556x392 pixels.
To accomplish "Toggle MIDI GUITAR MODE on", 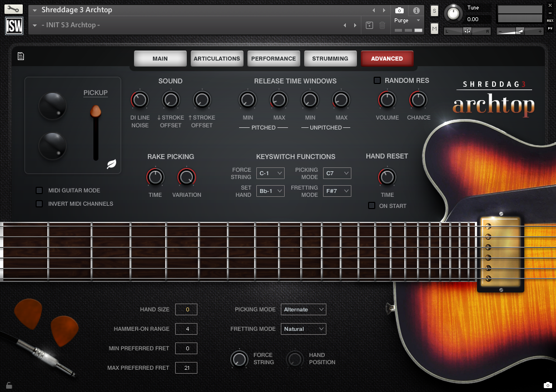I will [39, 190].
